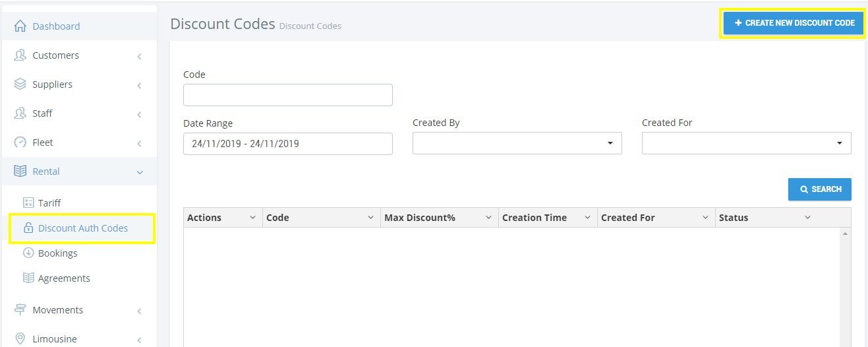Create a new discount code
868x347 pixels.
click(794, 23)
